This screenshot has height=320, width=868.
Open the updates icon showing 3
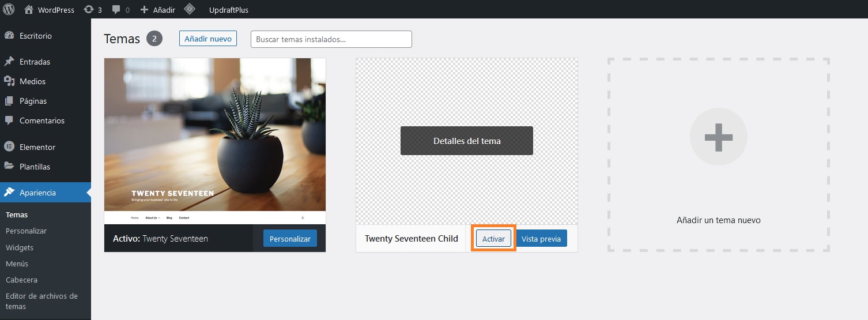click(89, 10)
